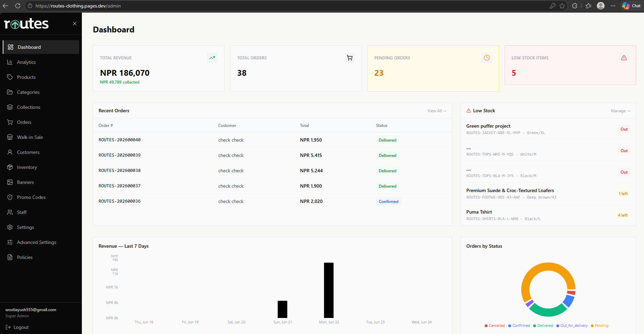
Task: Click the Staff people icon
Action: coord(10,212)
